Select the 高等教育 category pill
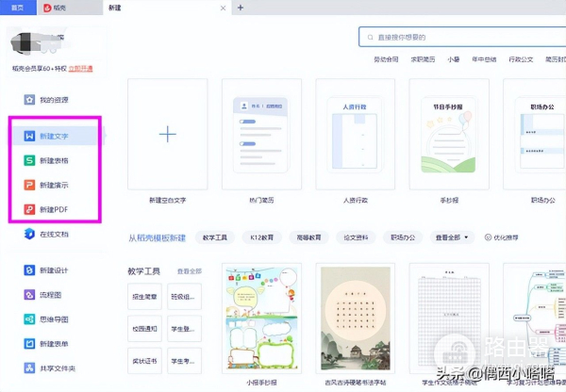This screenshot has height=392, width=566. click(308, 237)
